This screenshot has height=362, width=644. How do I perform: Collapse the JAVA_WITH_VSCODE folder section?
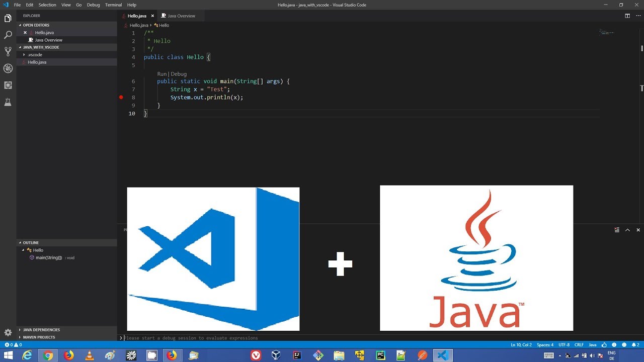pyautogui.click(x=67, y=47)
